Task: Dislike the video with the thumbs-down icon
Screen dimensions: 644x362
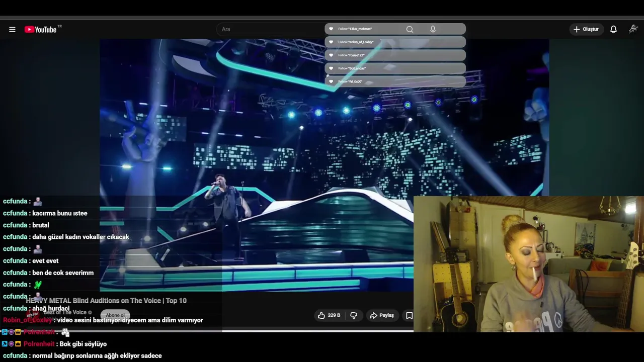Action: click(354, 315)
